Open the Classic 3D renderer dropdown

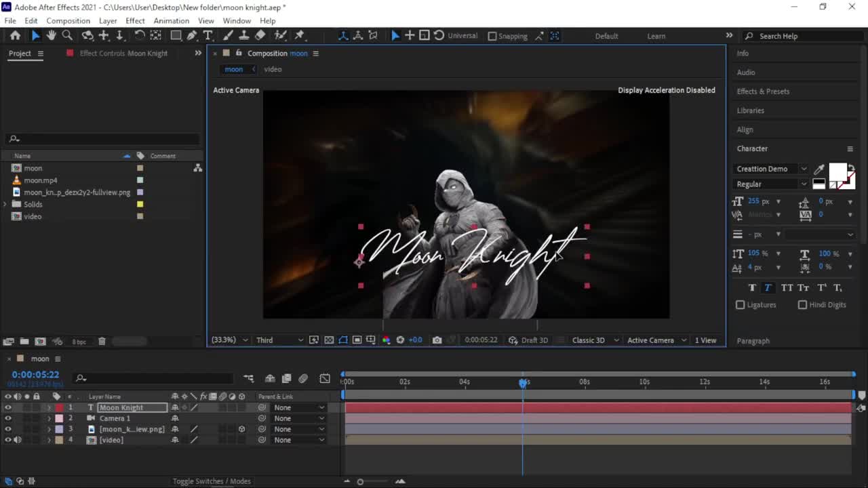595,340
